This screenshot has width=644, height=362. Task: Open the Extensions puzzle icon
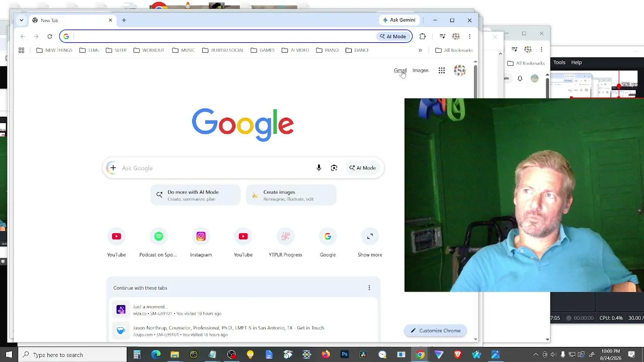pyautogui.click(x=423, y=36)
